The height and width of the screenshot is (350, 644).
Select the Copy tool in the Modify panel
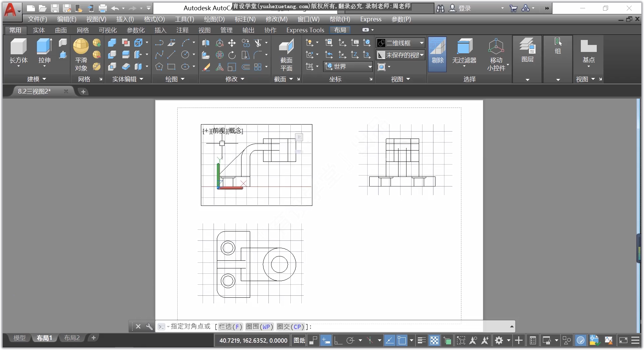click(x=245, y=43)
